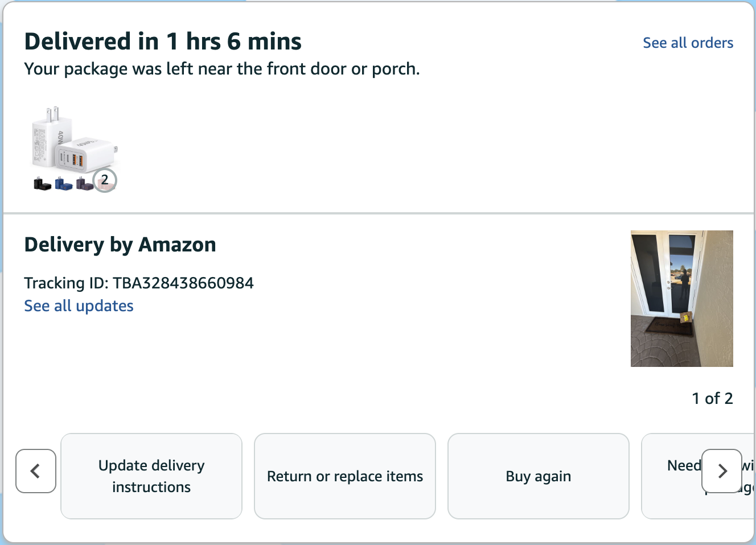
Task: Click the See all updates link
Action: pyautogui.click(x=79, y=306)
